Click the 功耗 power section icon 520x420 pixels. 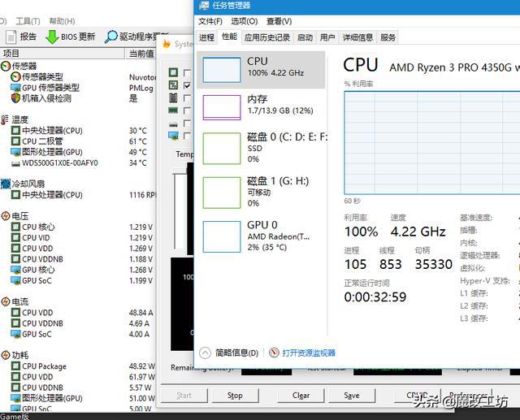[6, 355]
